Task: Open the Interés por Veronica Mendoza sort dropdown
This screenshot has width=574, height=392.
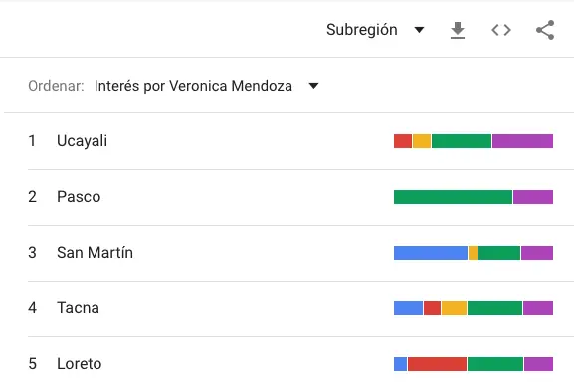Action: (207, 86)
